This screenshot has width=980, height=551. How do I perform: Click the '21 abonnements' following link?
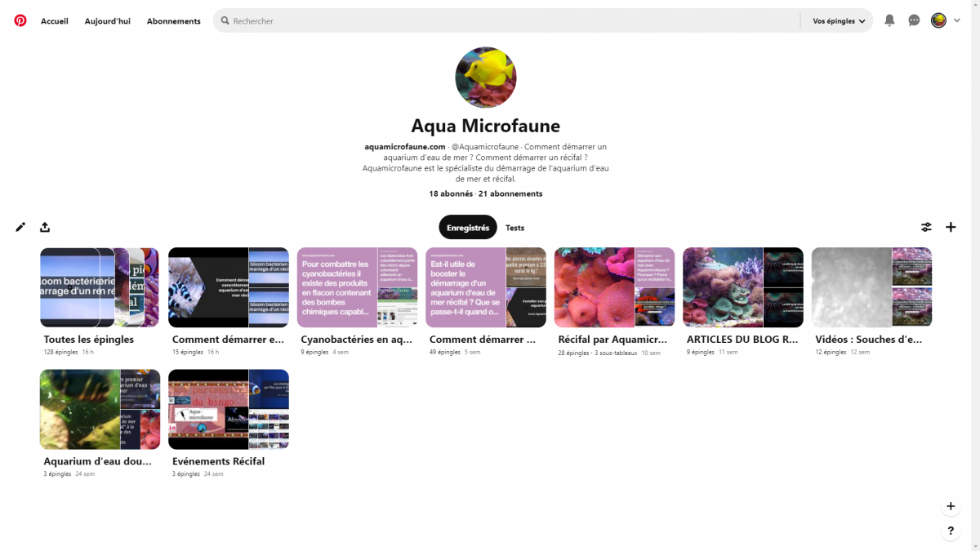(510, 193)
